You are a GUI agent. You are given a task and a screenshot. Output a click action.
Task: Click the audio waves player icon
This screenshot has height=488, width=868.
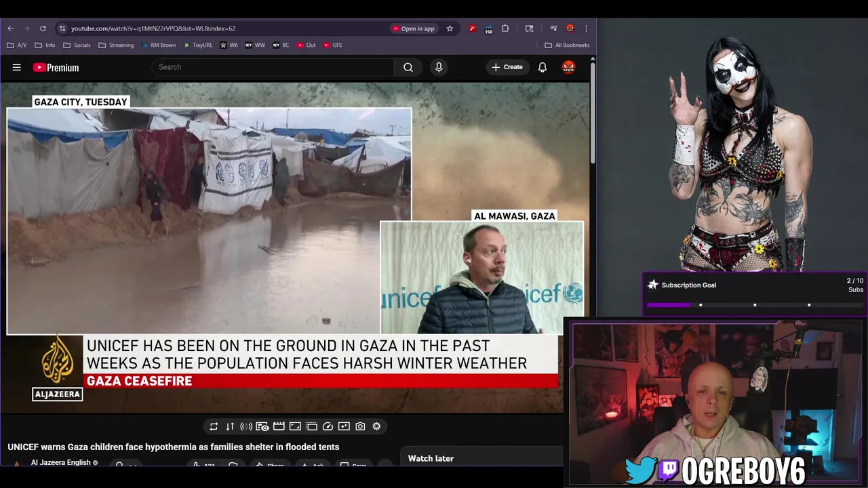click(x=246, y=426)
